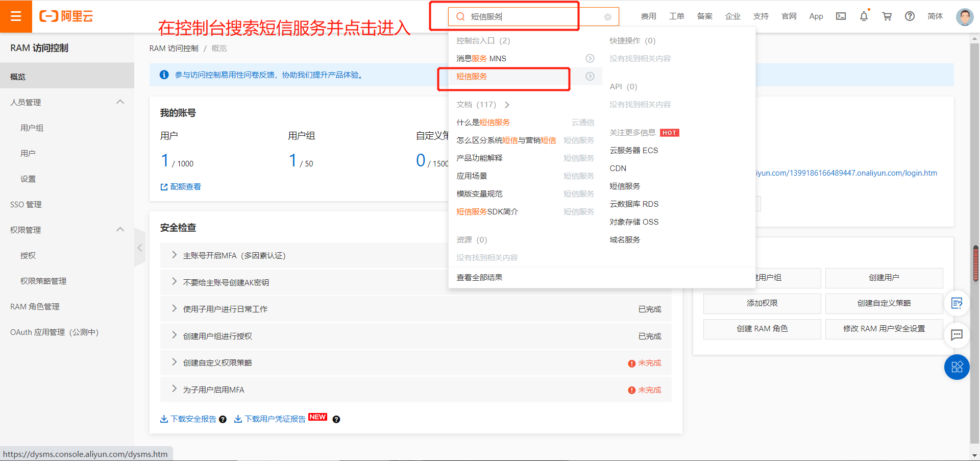Open the user avatar menu
This screenshot has height=461, width=980.
(964, 16)
